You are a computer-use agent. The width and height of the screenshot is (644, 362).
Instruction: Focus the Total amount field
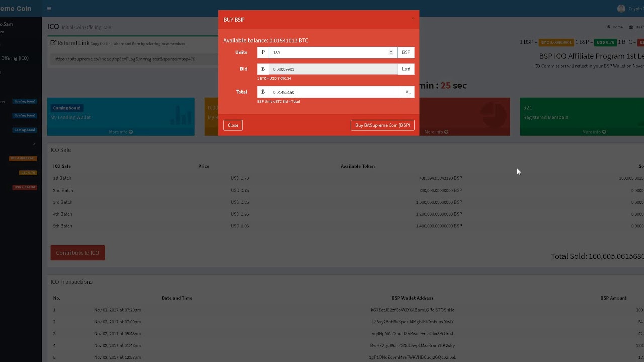tap(335, 92)
